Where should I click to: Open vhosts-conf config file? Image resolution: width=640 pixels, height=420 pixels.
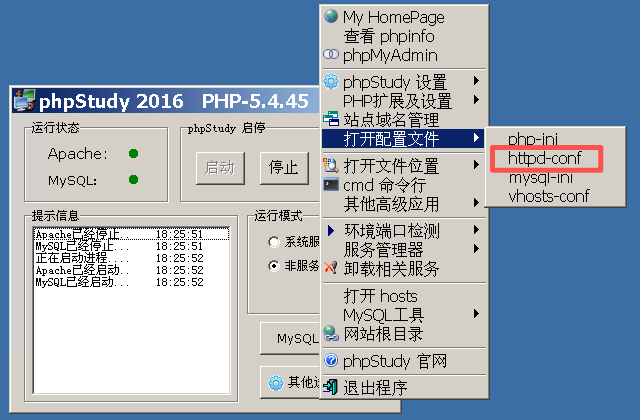[x=555, y=196]
